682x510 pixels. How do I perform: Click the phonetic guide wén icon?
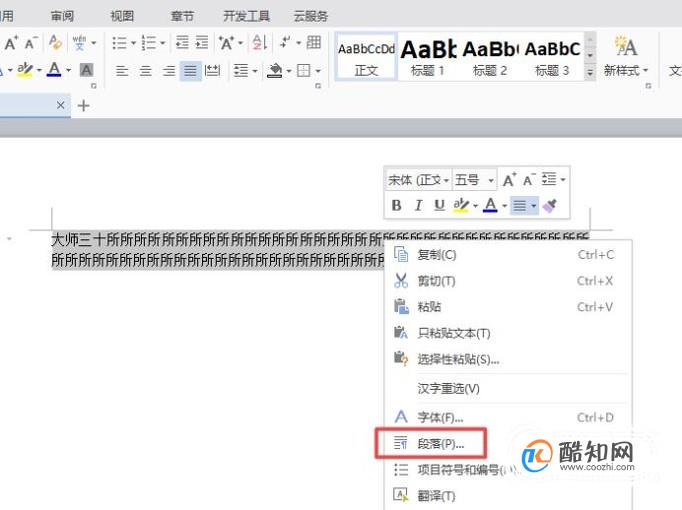79,43
